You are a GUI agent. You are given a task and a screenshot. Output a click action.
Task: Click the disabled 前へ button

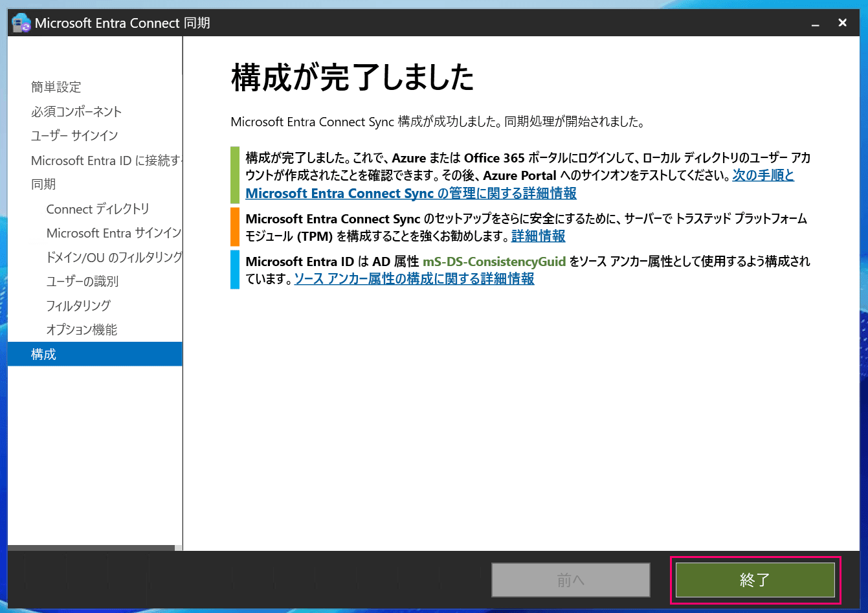pyautogui.click(x=570, y=579)
